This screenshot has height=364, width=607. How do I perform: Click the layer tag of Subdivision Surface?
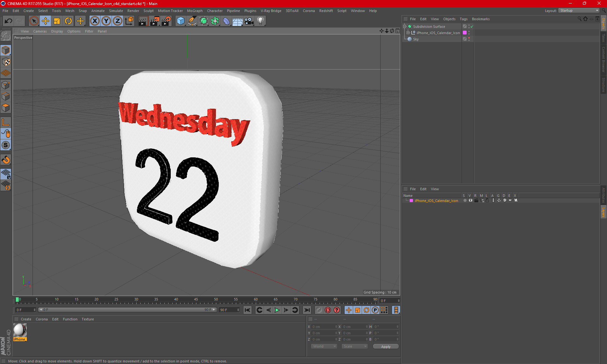[x=465, y=27]
